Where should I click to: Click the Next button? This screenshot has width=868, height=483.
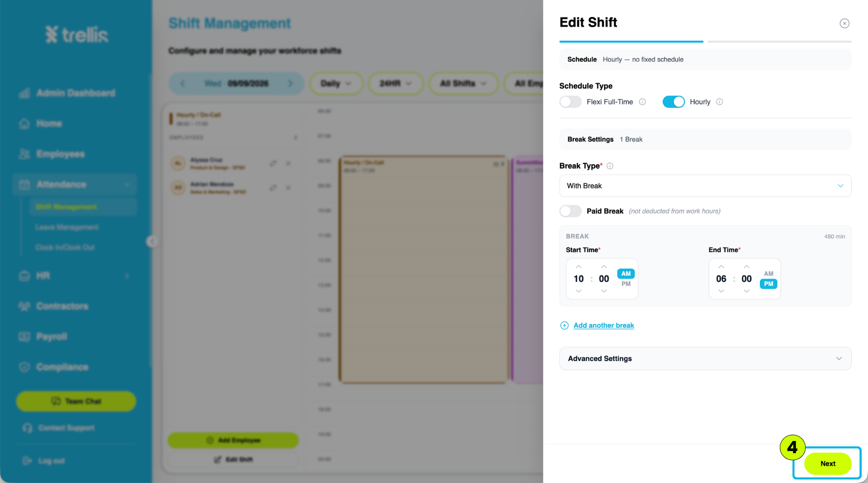tap(827, 464)
